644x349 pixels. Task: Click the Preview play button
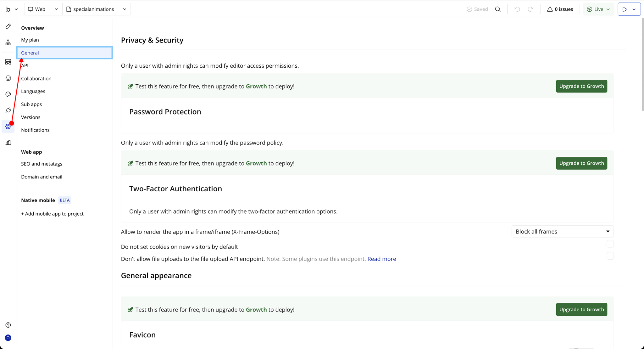pos(625,9)
